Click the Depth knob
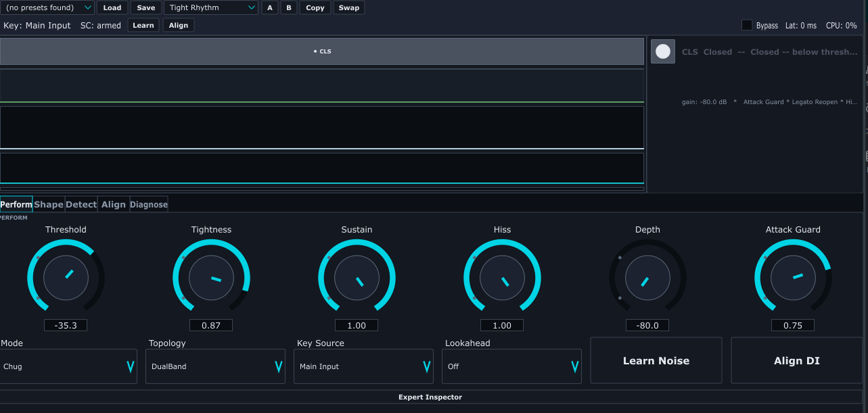868x413 pixels. [647, 278]
